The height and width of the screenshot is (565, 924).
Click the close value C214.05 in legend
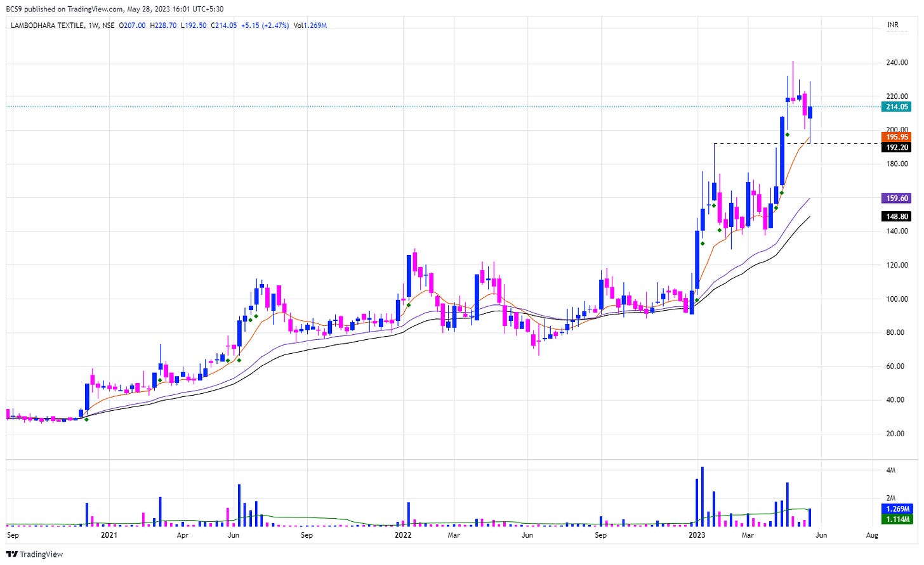click(x=224, y=25)
